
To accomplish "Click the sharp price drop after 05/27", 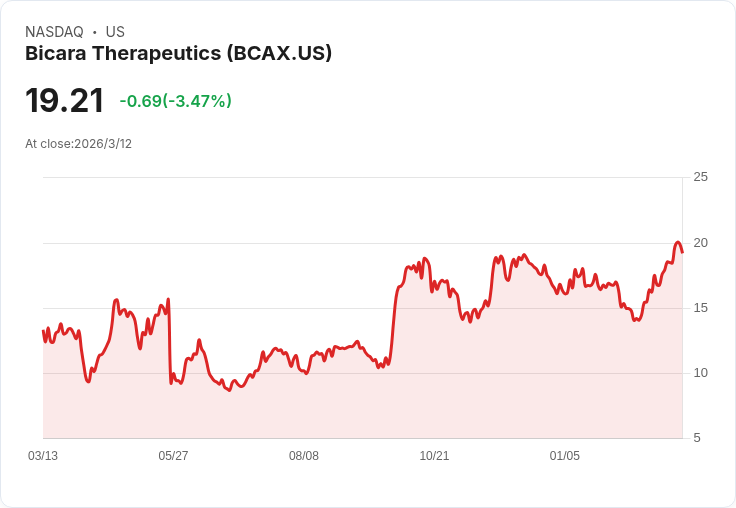I will click(169, 340).
